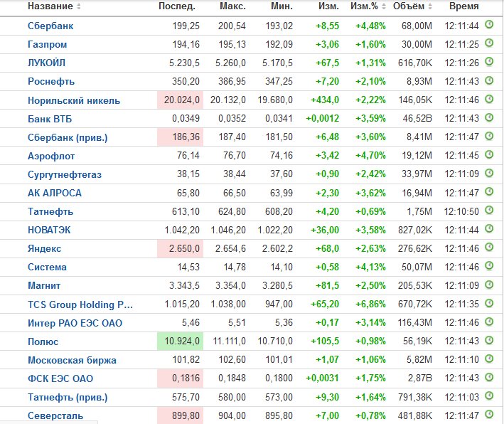The height and width of the screenshot is (424, 504).
Task: Open the Аэрофлот stock link
Action: click(51, 156)
